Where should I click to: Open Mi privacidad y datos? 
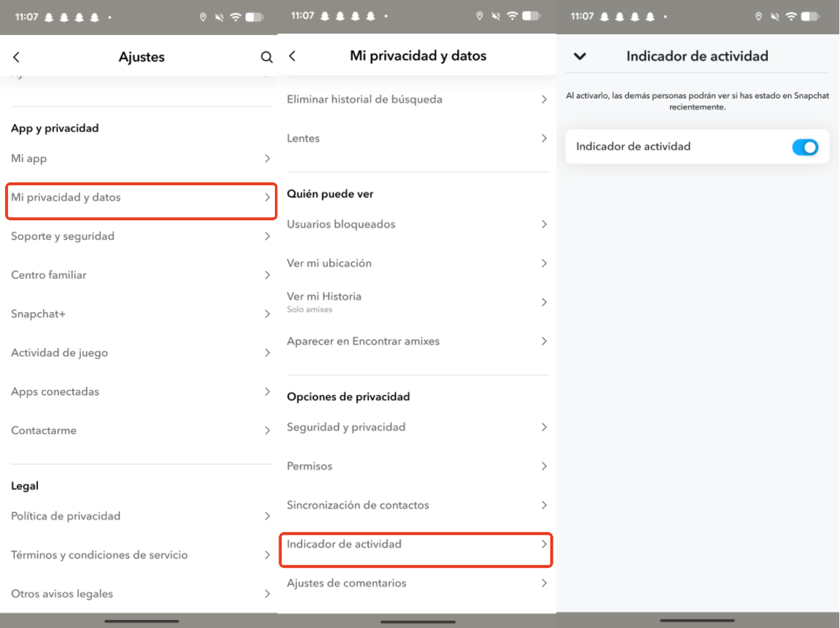[141, 197]
